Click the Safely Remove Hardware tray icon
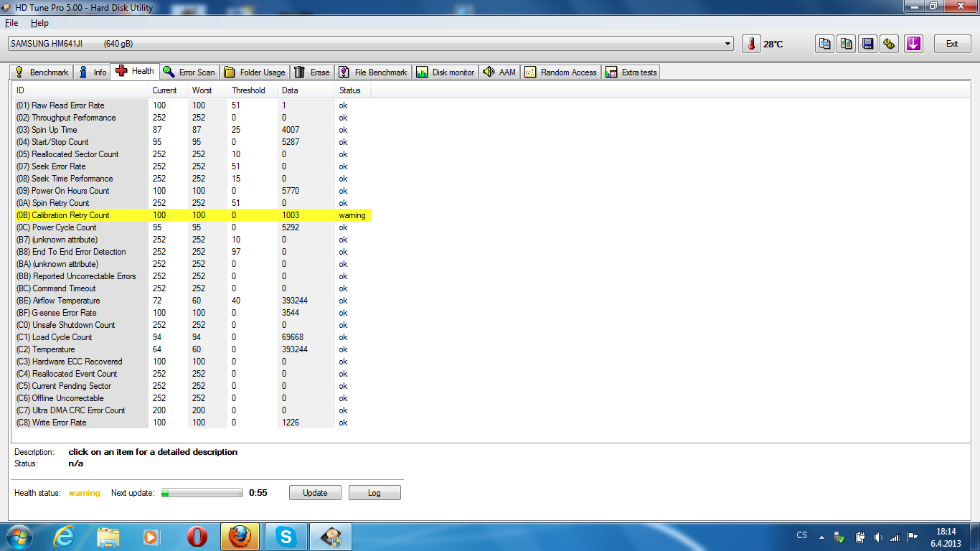This screenshot has height=551, width=980. [839, 537]
